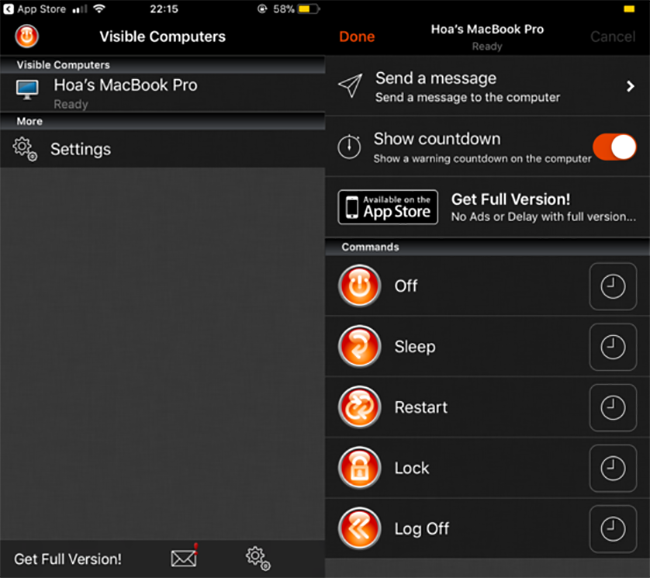Schedule the Restart command with clock button
Viewport: 650px width, 578px height.
[x=612, y=408]
